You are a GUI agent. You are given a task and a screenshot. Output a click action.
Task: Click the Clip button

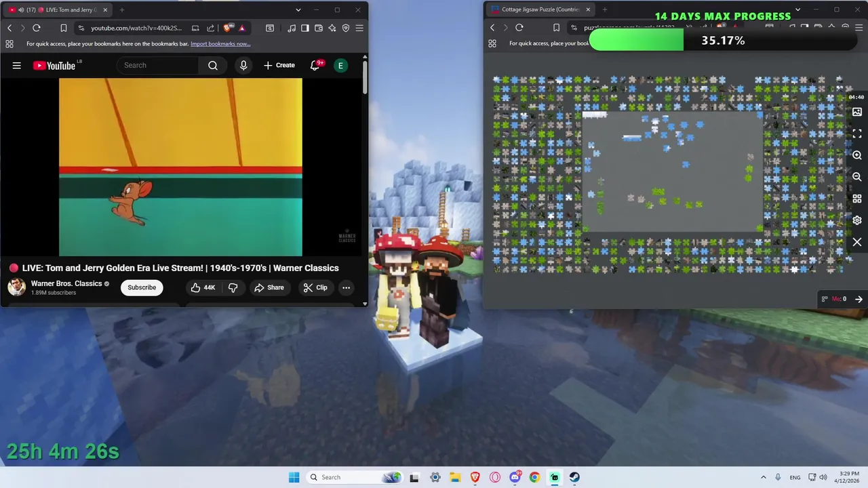pos(315,287)
